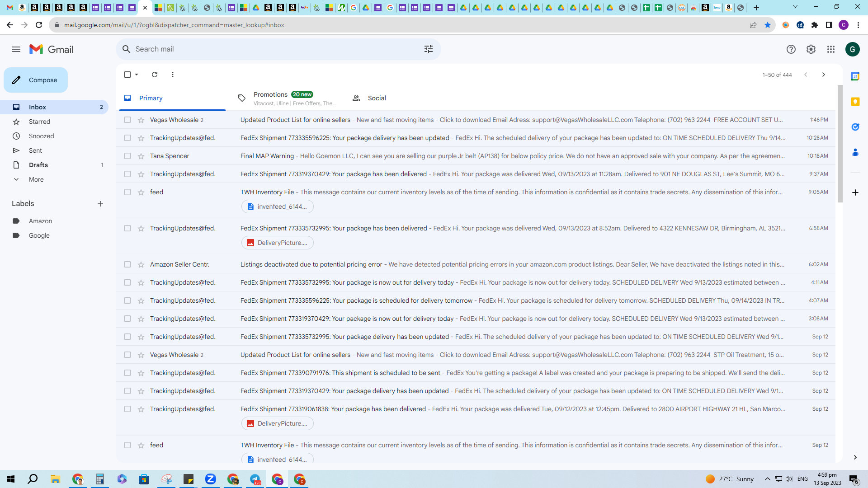
Task: Open Zoom from the taskbar
Action: [x=211, y=479]
